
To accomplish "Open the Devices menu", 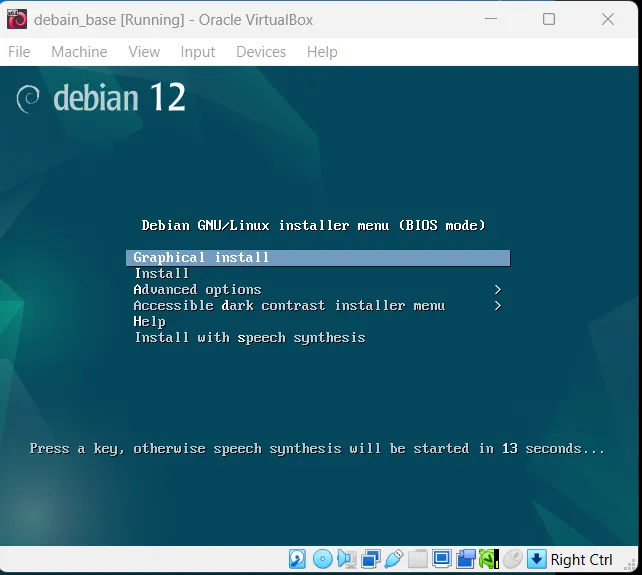I will click(x=261, y=52).
